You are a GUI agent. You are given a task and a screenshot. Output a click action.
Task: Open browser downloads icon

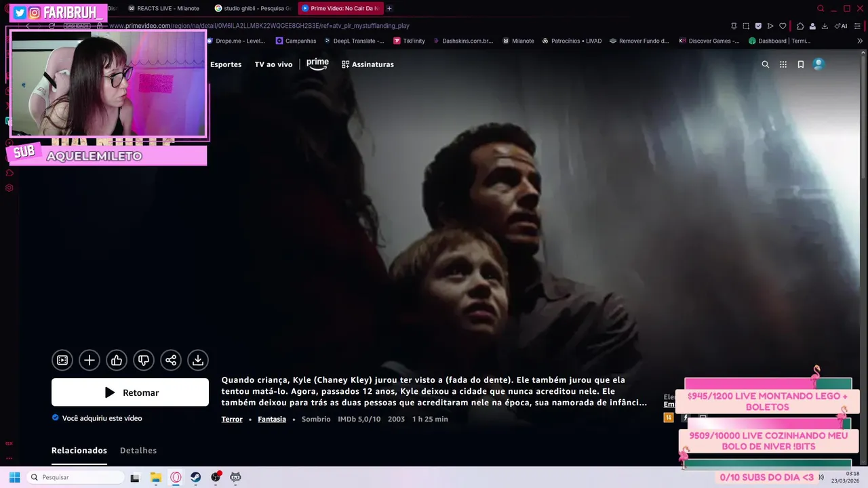tap(825, 26)
